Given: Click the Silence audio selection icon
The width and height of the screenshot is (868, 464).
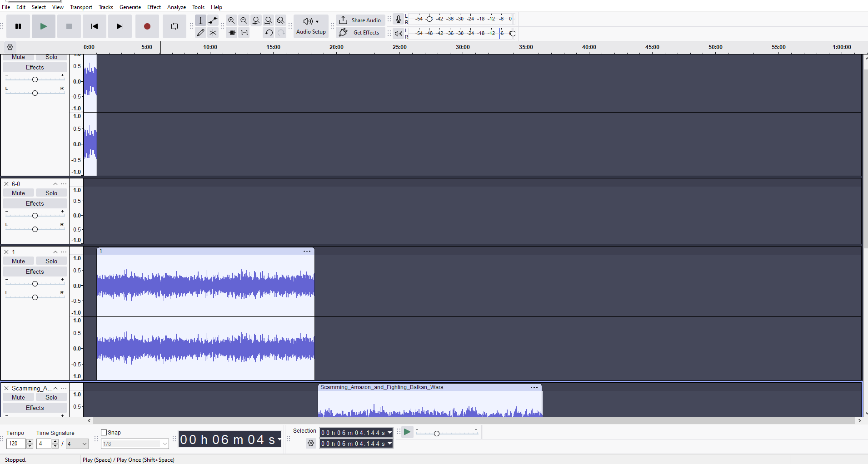Looking at the screenshot, I should point(244,33).
